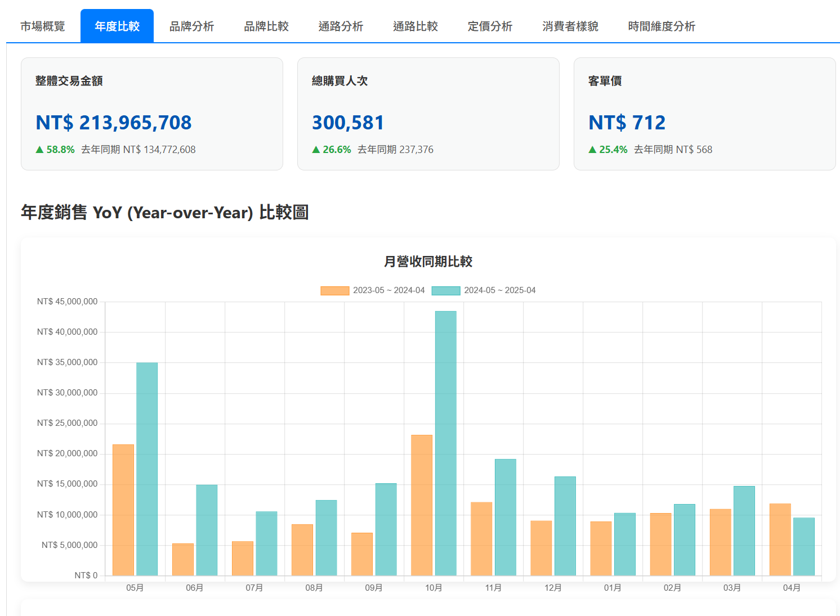Click the up-triangle icon beside 25.4%
This screenshot has width=840, height=616.
click(x=592, y=150)
